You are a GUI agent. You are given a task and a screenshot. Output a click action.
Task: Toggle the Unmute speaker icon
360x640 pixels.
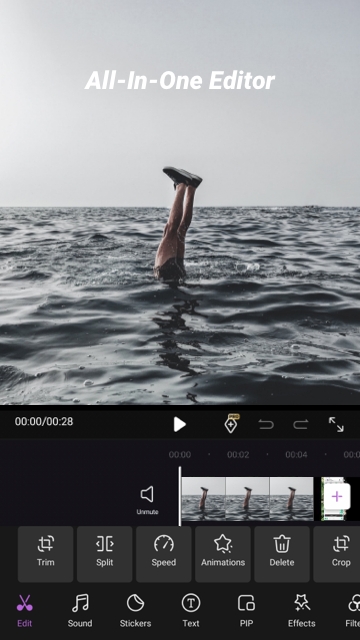click(147, 500)
